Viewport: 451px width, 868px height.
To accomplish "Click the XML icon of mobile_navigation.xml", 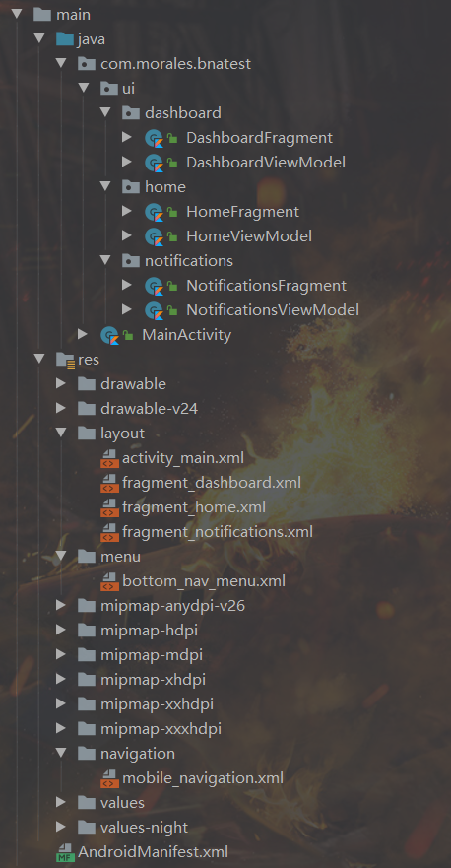I will pyautogui.click(x=109, y=778).
